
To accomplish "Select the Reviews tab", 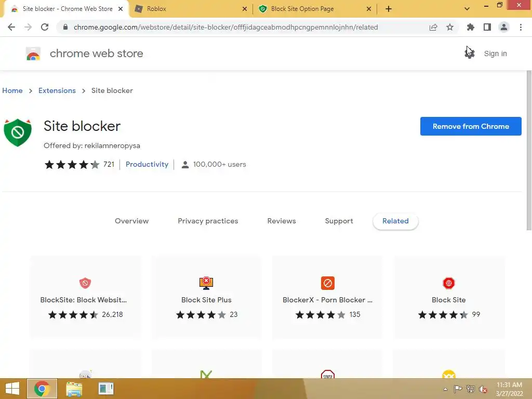I will [x=282, y=221].
